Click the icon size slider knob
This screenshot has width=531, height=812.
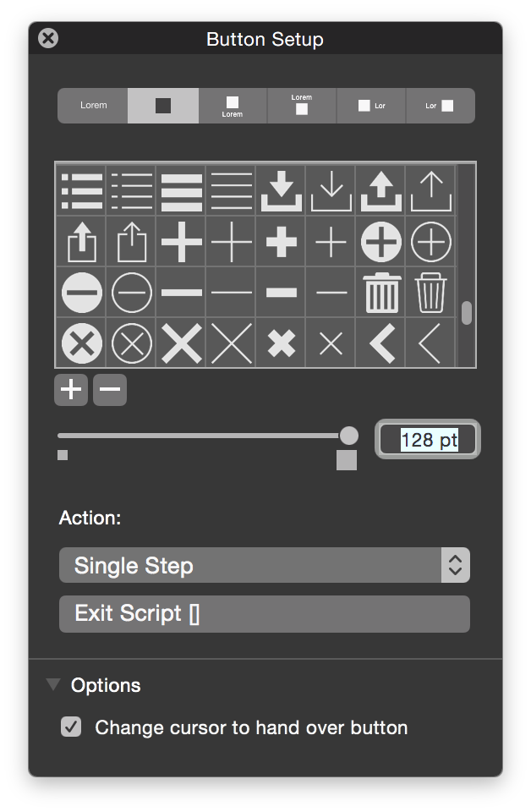(349, 436)
